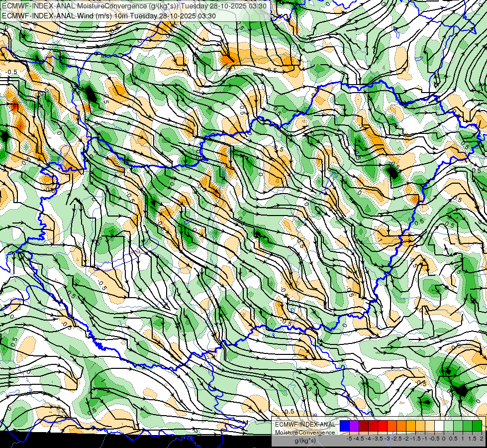The image size is (487, 448).
Task: Click the legend tick value 0
Action: [444, 439]
